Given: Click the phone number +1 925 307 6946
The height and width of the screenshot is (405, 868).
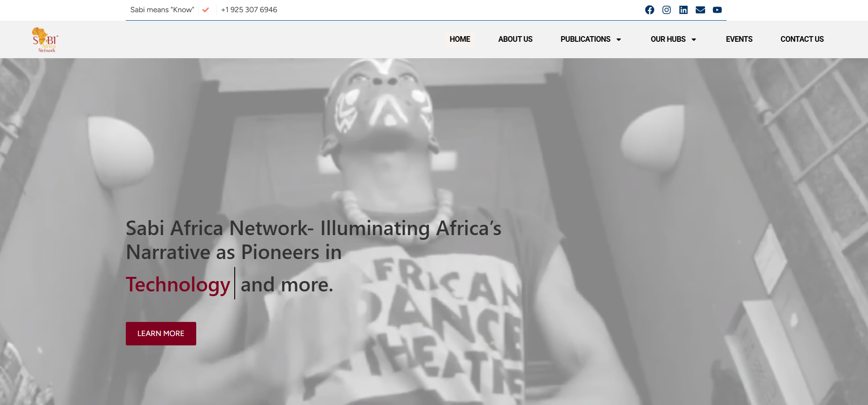Looking at the screenshot, I should (249, 10).
